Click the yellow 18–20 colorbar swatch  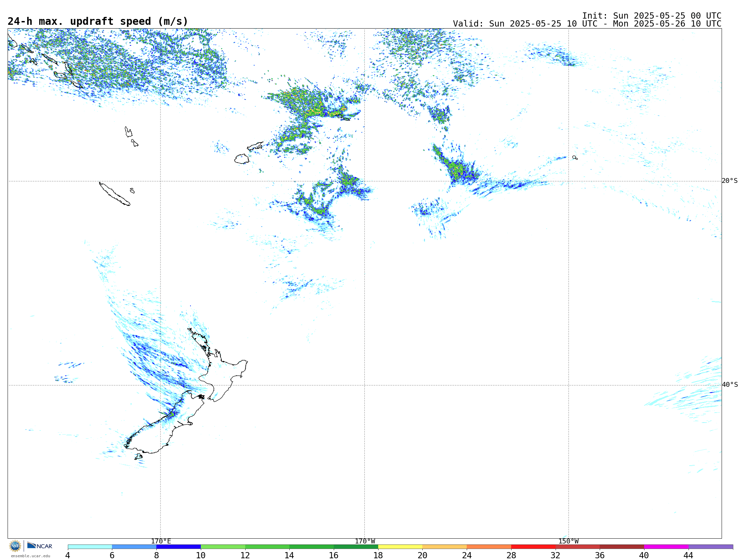(x=400, y=547)
